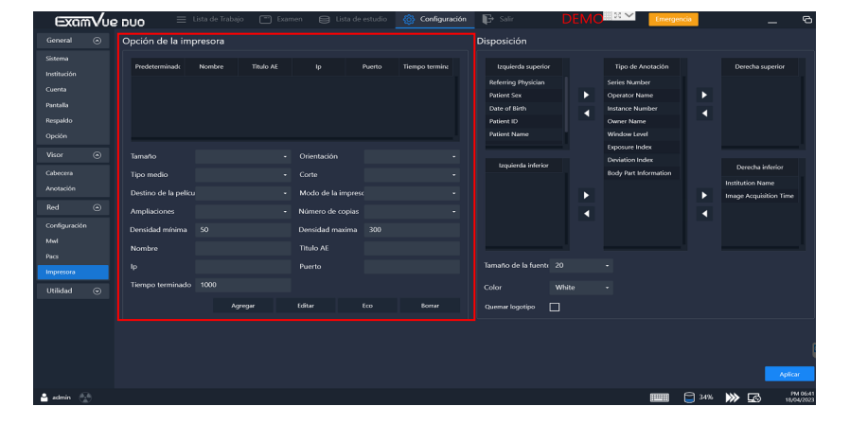Screen dimensions: 868x424
Task: Click the left arrow beside Izquierda inferior list
Action: [586, 214]
